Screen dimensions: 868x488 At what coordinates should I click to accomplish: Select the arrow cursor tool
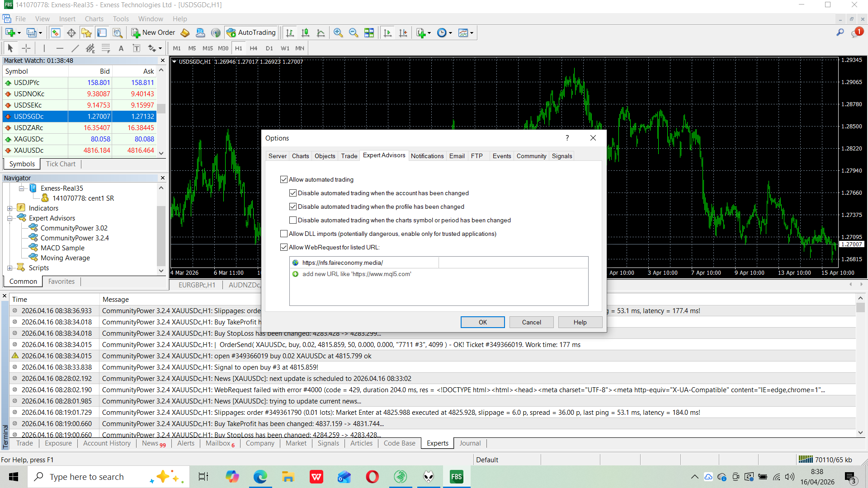10,48
